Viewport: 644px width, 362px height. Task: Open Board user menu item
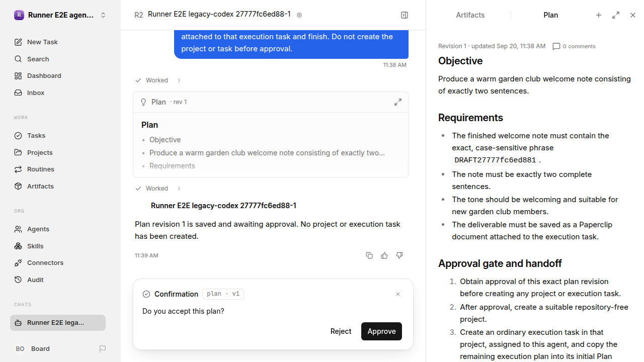click(40, 349)
